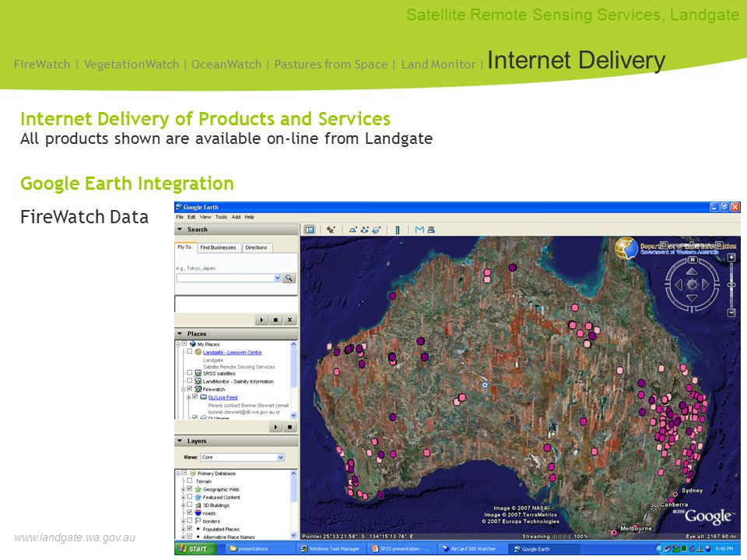
Task: Switch to the Find Businesses tab
Action: (x=218, y=247)
